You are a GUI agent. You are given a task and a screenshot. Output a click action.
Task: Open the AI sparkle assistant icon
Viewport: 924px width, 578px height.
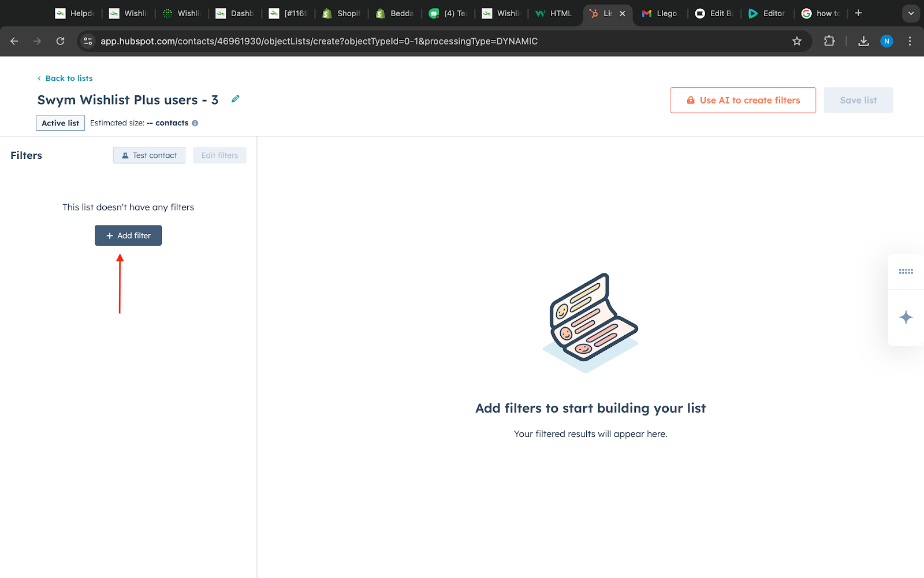point(906,317)
